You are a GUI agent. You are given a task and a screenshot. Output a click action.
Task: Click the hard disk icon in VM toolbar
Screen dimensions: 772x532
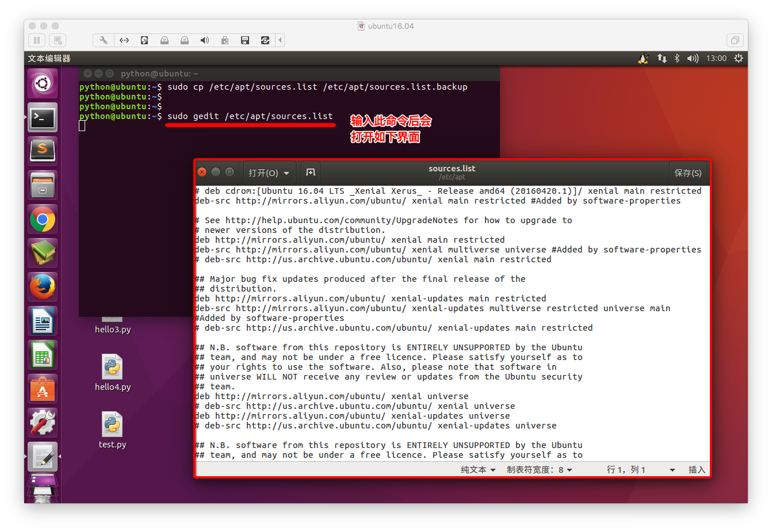144,40
